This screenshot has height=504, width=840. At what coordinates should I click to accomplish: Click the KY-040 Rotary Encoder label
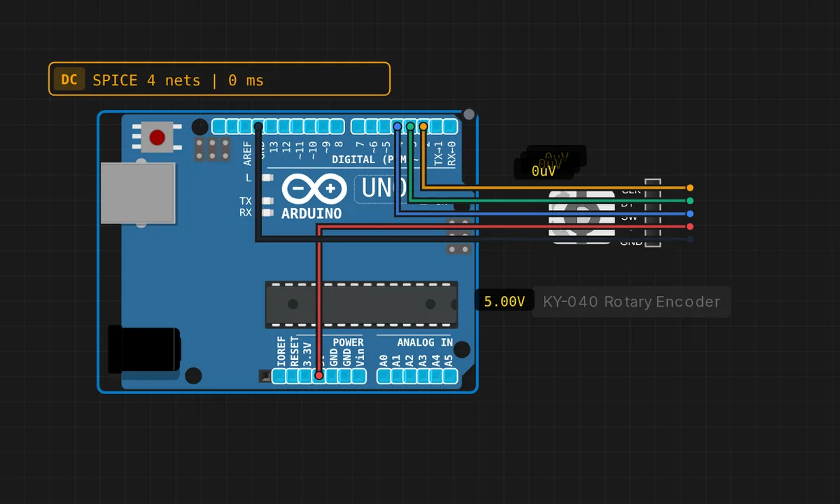coord(631,302)
